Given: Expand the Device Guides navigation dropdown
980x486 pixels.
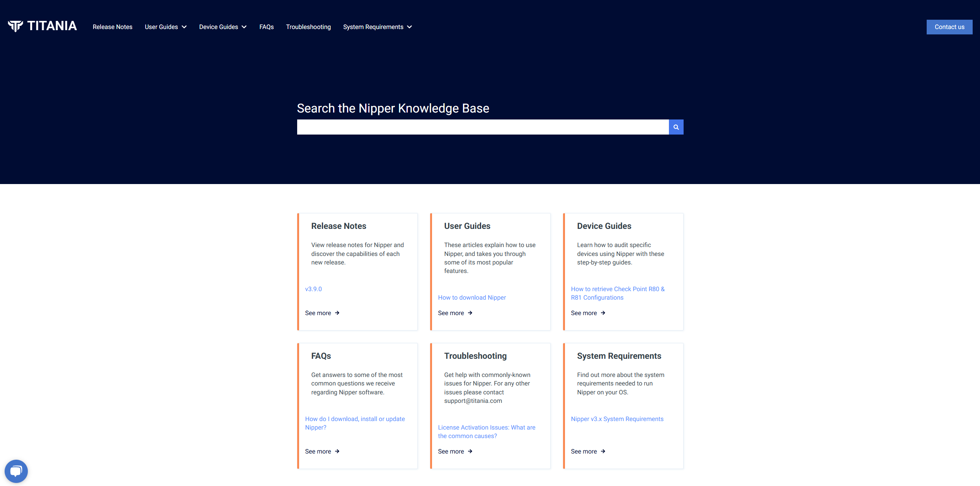Looking at the screenshot, I should (x=223, y=27).
